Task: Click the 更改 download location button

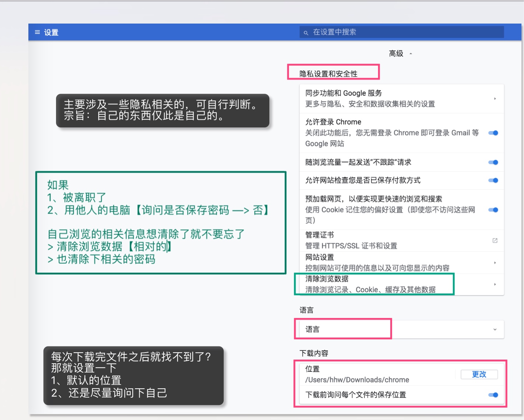Action: coord(479,374)
